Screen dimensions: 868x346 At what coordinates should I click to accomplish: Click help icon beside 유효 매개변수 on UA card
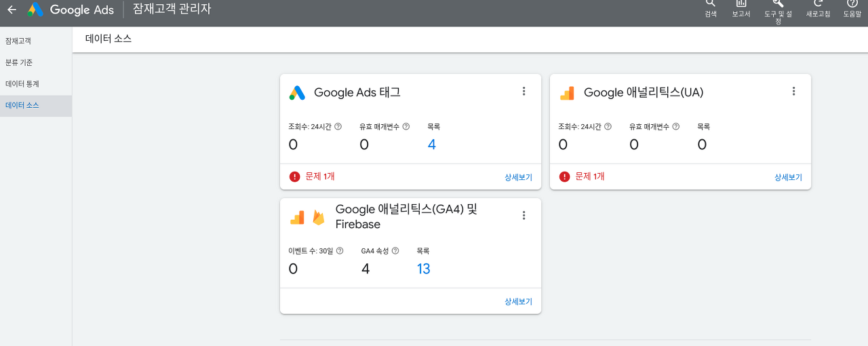pos(676,127)
